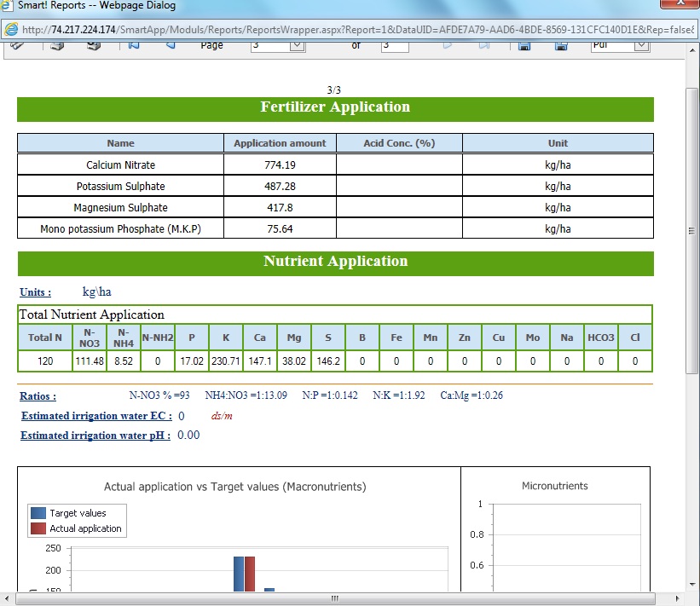Click the application amount '487.28'
The image size is (700, 606).
point(280,187)
